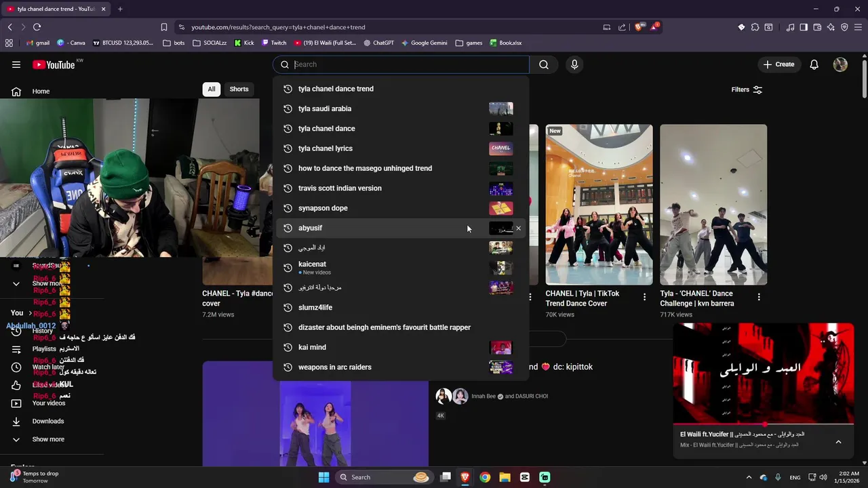Click history clock icon beside 'tyla saudi arabia'
Screen dimensions: 868x488
288,108
